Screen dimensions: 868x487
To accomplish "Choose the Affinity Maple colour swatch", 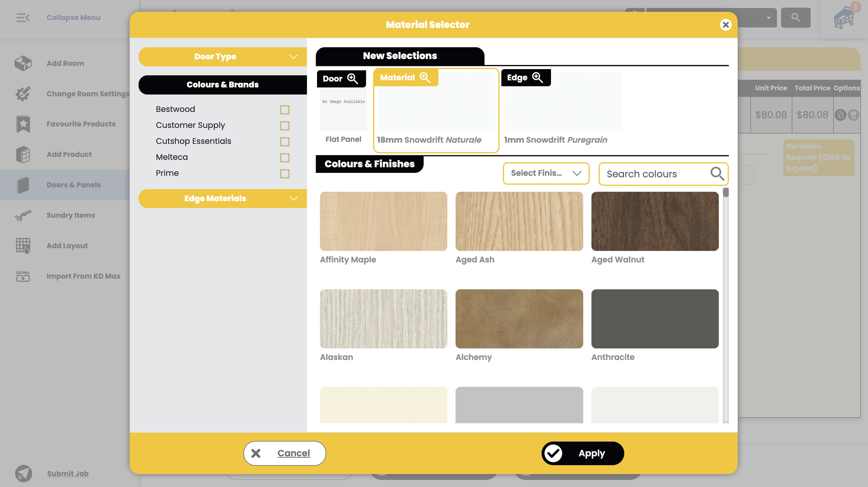I will 383,221.
